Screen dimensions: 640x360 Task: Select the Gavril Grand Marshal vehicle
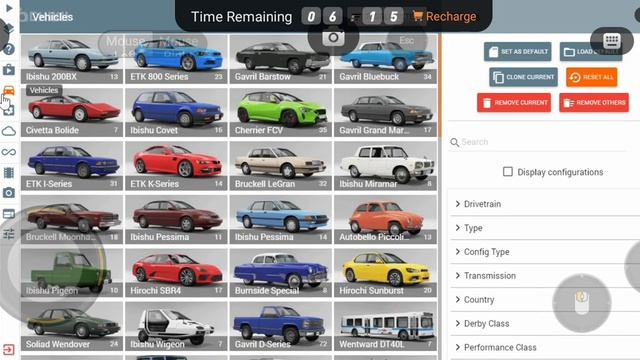[x=385, y=113]
